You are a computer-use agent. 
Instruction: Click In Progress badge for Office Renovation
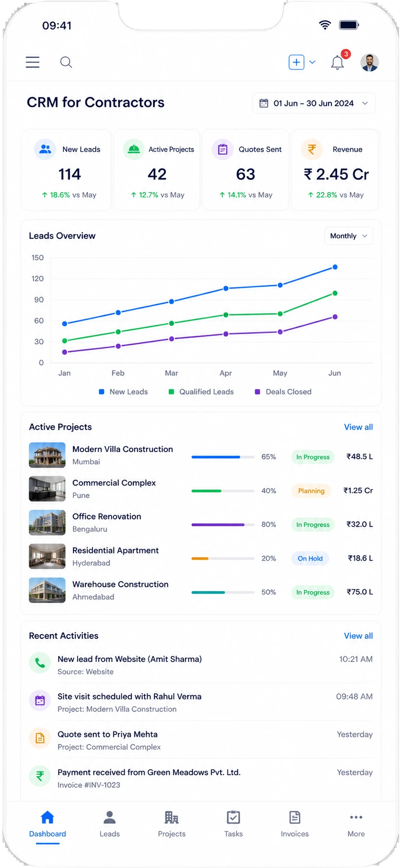click(x=313, y=525)
